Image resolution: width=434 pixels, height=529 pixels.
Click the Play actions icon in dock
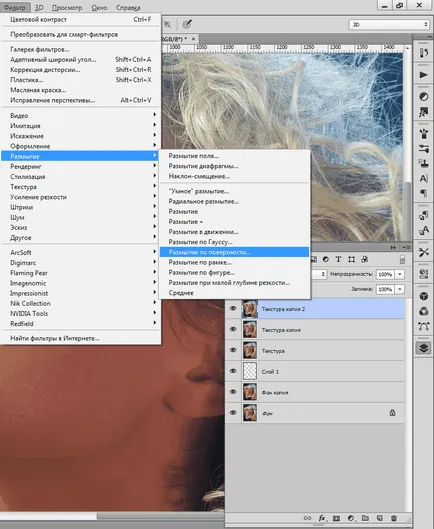click(423, 75)
